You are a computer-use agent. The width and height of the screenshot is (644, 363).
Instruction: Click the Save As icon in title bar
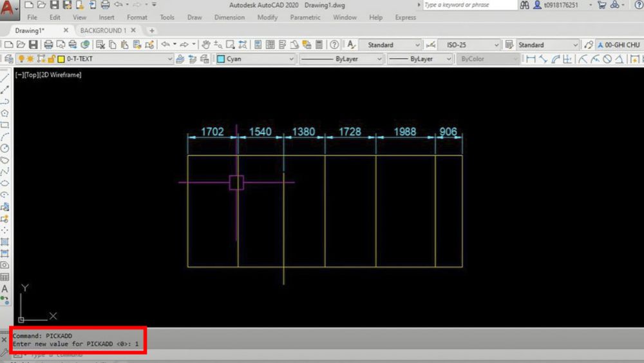(x=67, y=5)
